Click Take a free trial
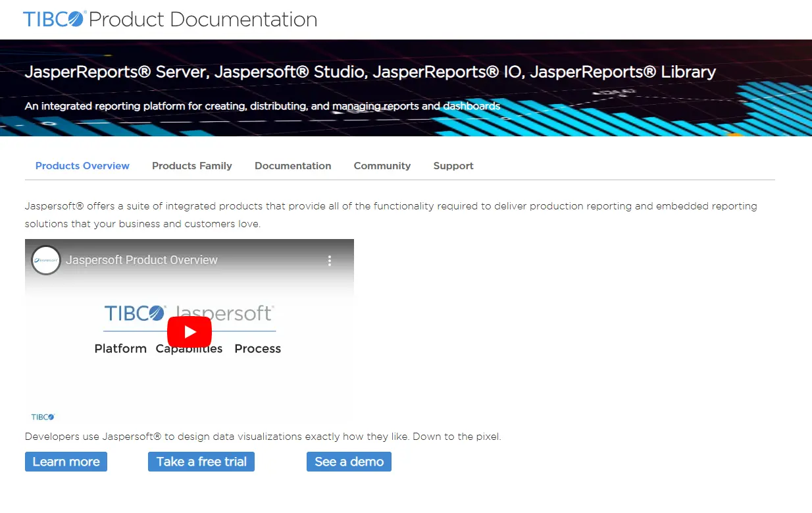 tap(201, 462)
